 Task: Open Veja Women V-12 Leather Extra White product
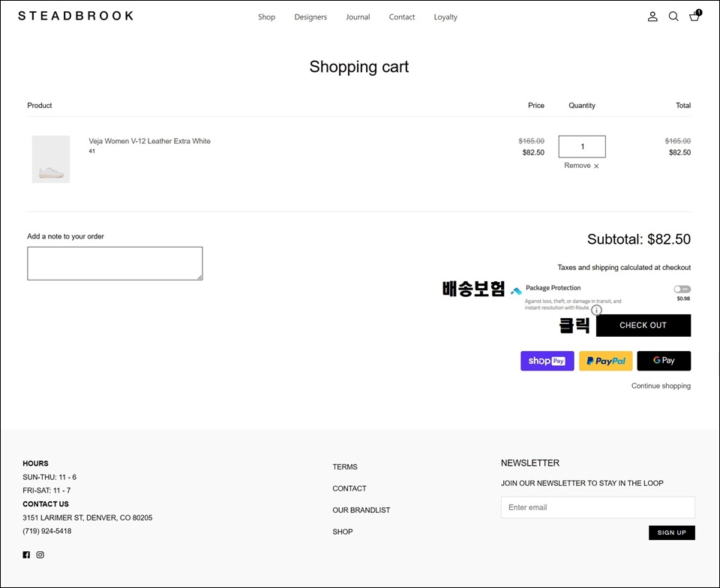point(150,141)
